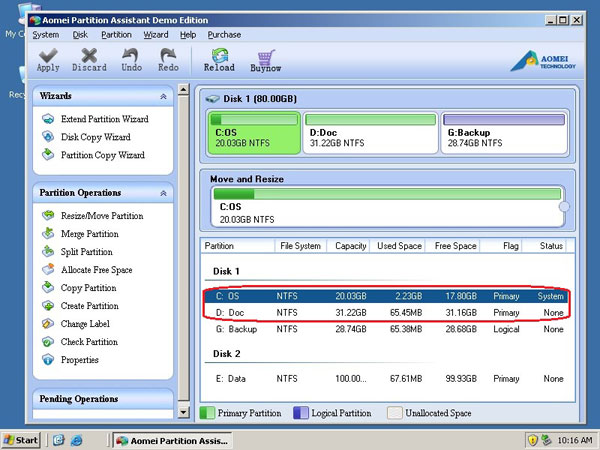Click the 10:16 AM system clock
600x450 pixels.
click(x=575, y=440)
